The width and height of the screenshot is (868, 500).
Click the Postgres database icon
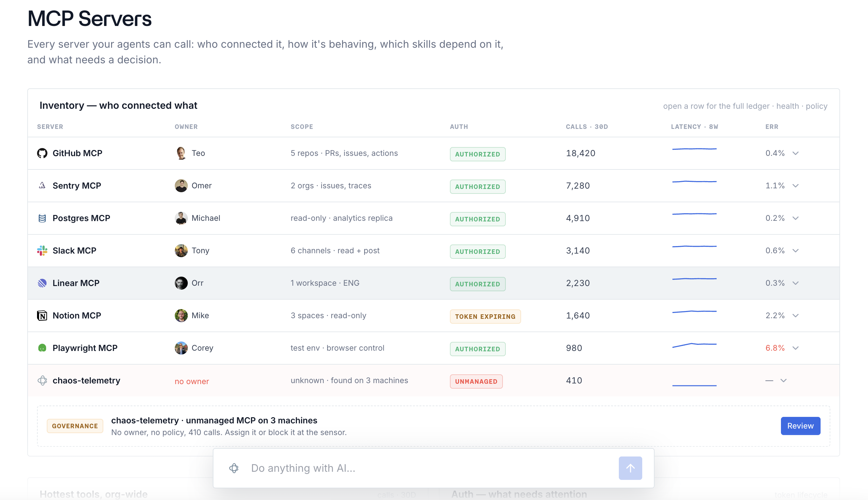coord(42,218)
